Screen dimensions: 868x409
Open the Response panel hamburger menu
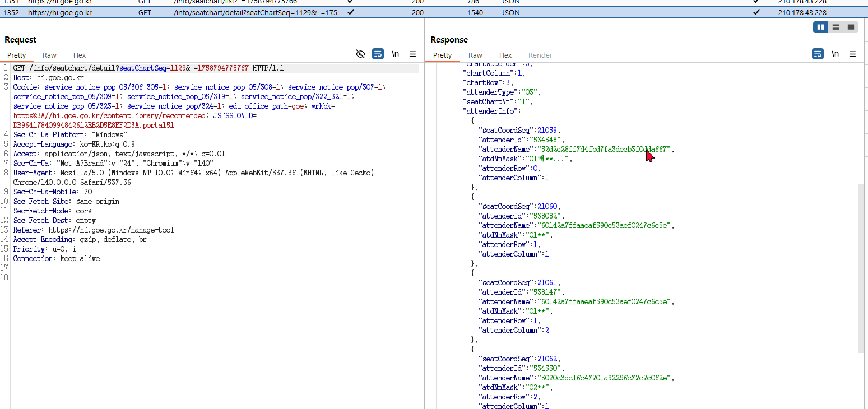pos(852,54)
